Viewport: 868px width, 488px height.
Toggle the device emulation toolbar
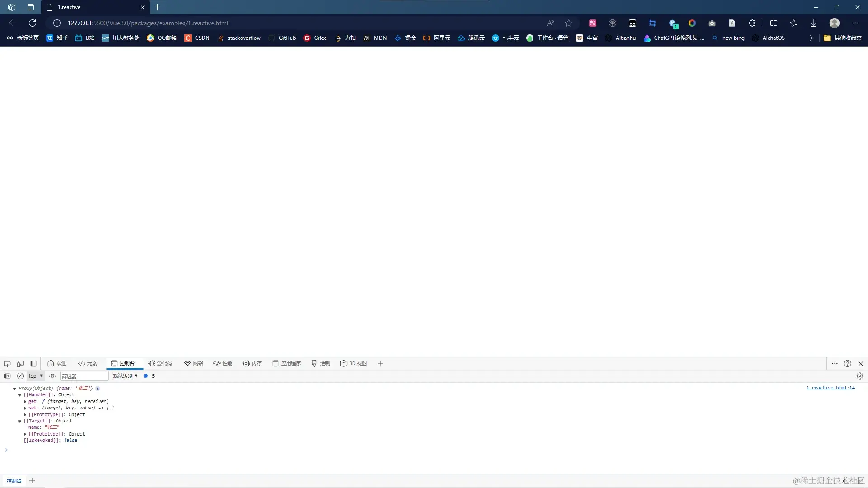point(20,363)
